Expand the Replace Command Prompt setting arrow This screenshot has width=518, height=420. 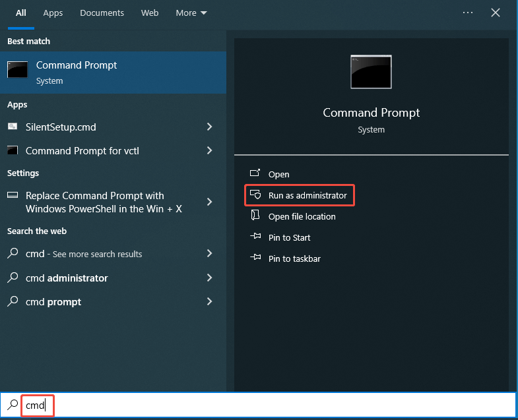point(209,202)
